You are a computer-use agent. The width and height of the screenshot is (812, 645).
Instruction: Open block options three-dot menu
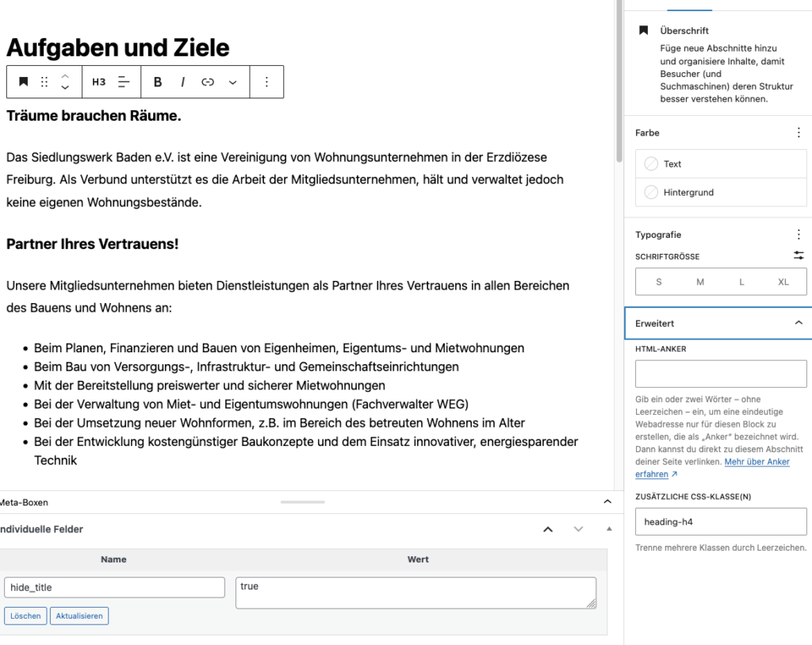[266, 82]
